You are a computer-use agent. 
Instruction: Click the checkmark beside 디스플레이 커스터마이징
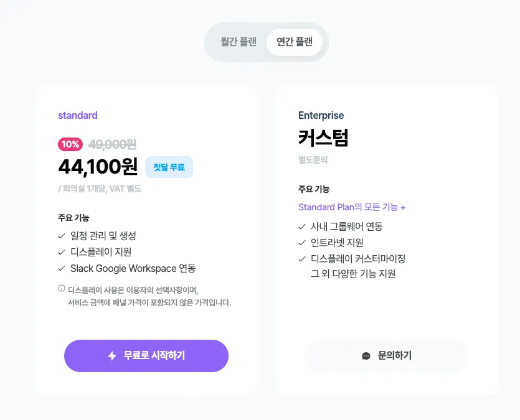[302, 259]
